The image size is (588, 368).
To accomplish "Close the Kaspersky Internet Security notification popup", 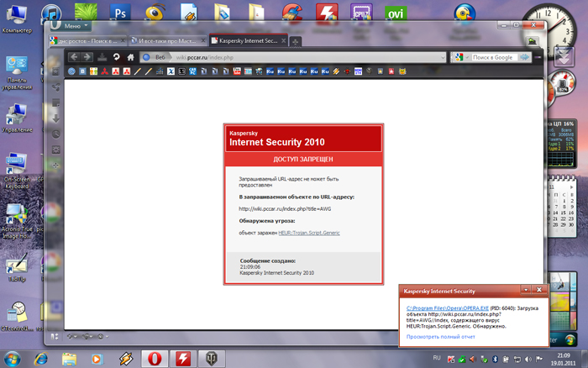I will coord(539,290).
